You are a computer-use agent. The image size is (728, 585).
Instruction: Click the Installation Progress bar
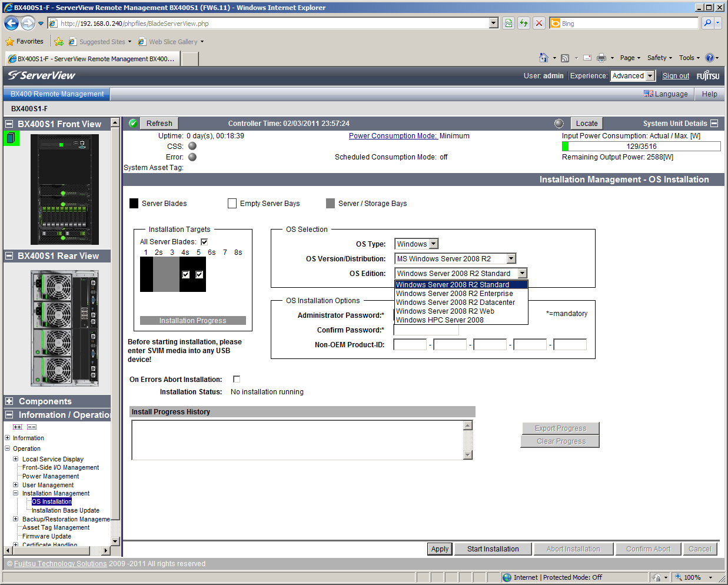pyautogui.click(x=192, y=321)
